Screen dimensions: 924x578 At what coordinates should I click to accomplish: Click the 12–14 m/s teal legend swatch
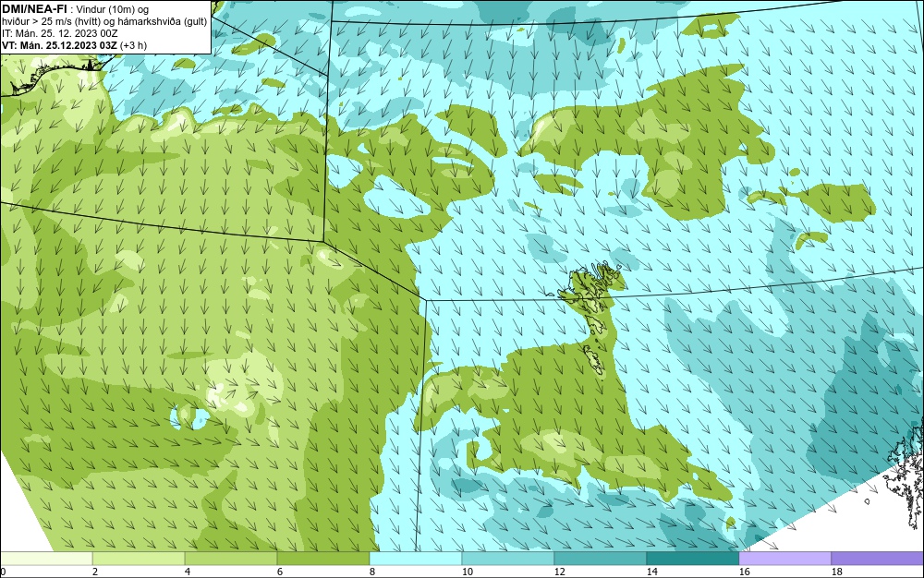[601, 558]
